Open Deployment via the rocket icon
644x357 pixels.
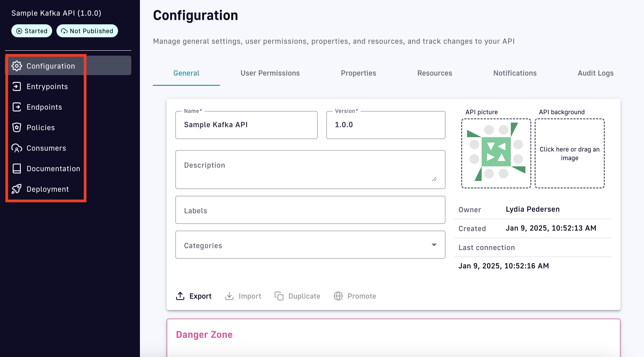tap(17, 189)
